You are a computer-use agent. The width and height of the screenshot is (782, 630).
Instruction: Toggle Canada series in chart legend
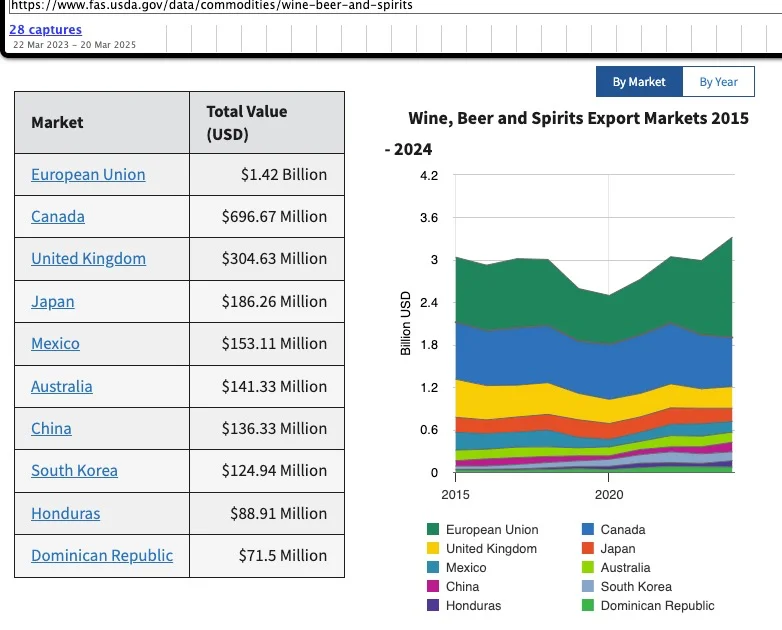coord(622,530)
